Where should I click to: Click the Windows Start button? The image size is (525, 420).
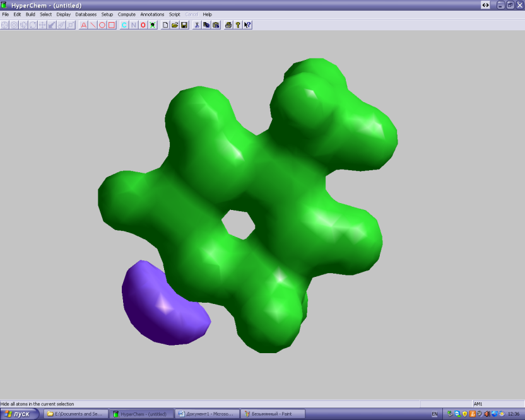coord(19,414)
